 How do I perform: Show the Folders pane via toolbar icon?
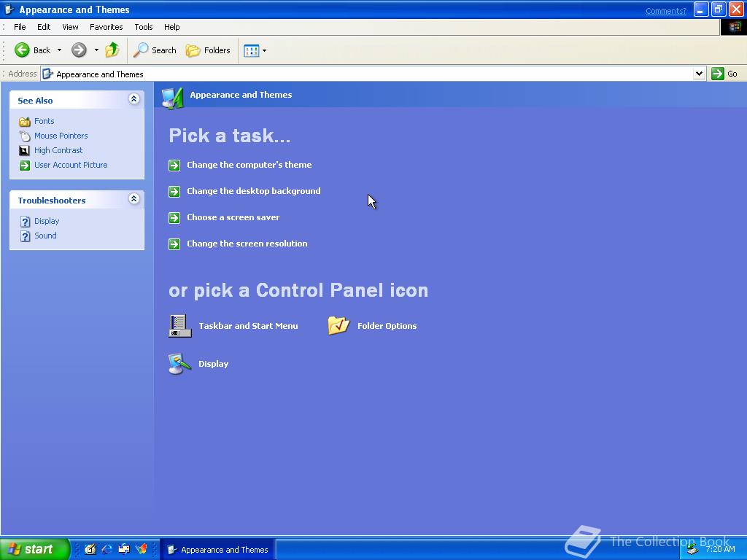point(208,50)
